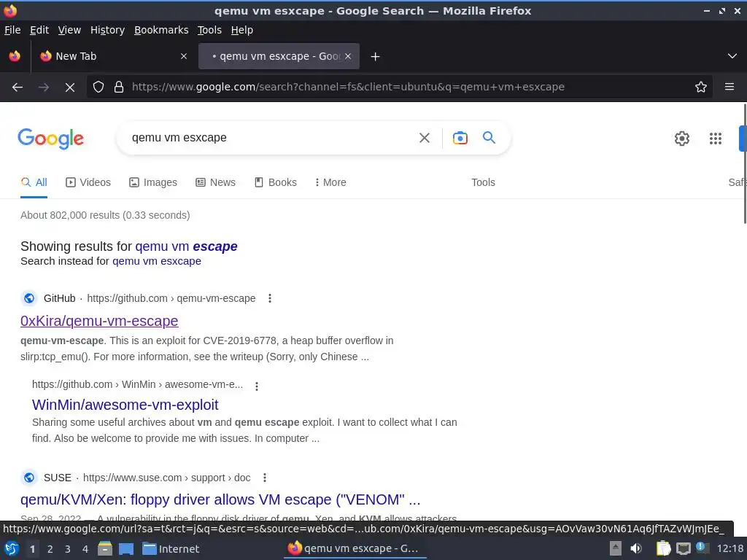Select the Images search tab

pos(153,182)
